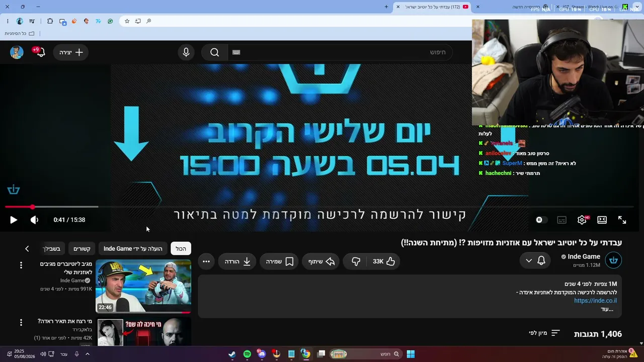Enter full screen video mode
The image size is (644, 362).
(622, 220)
